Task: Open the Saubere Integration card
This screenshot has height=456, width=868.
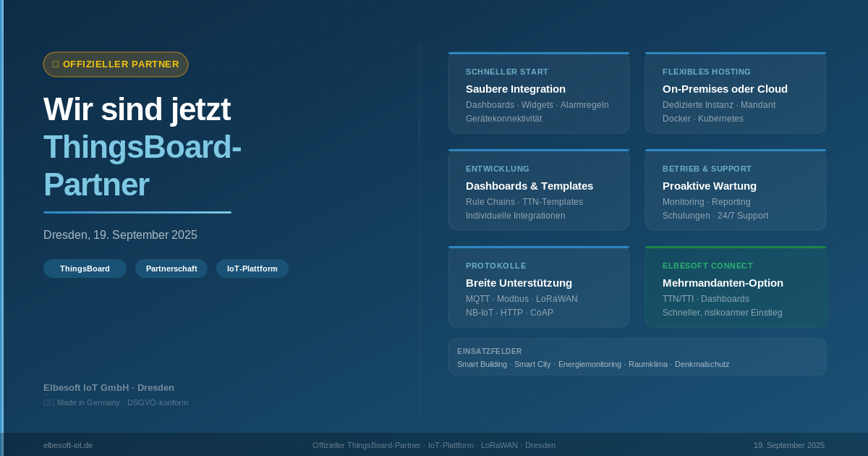Action: coord(539,93)
